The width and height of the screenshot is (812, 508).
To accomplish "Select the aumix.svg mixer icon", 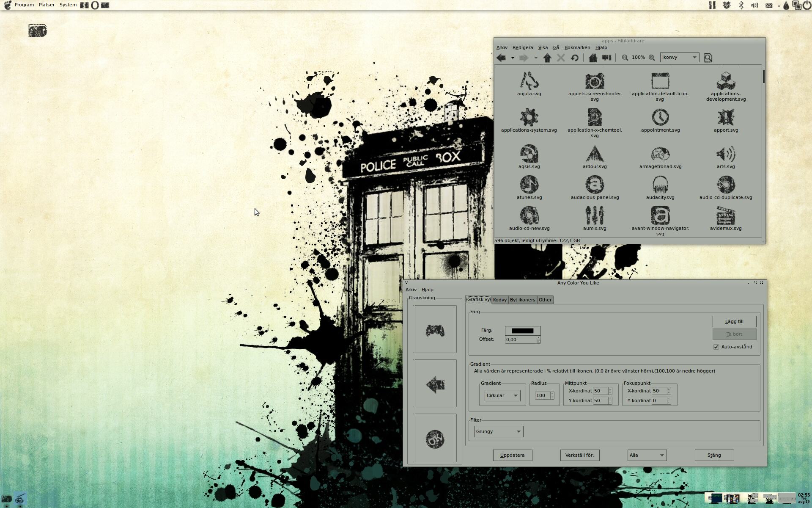I will click(x=595, y=215).
